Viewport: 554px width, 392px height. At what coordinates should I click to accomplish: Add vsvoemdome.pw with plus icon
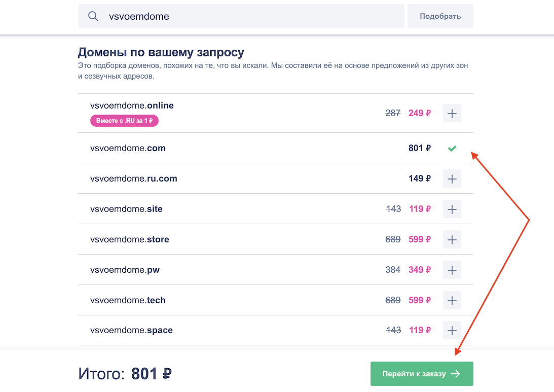[452, 270]
